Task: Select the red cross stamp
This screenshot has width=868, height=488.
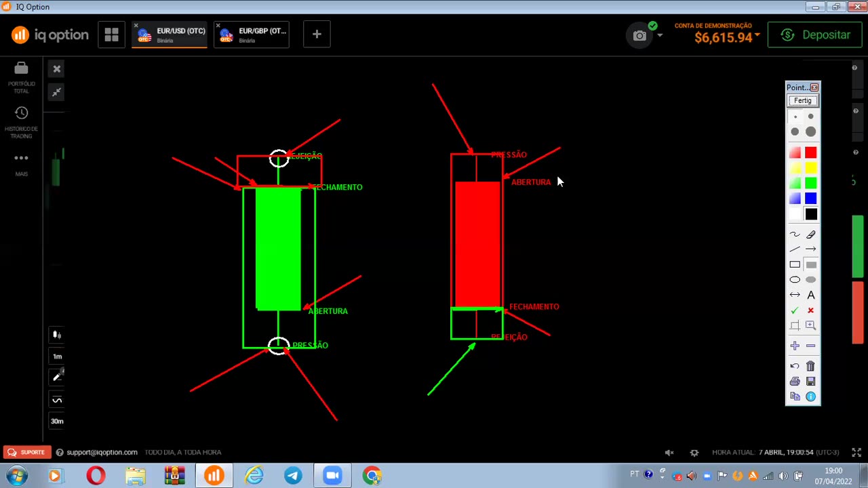Action: pos(811,310)
